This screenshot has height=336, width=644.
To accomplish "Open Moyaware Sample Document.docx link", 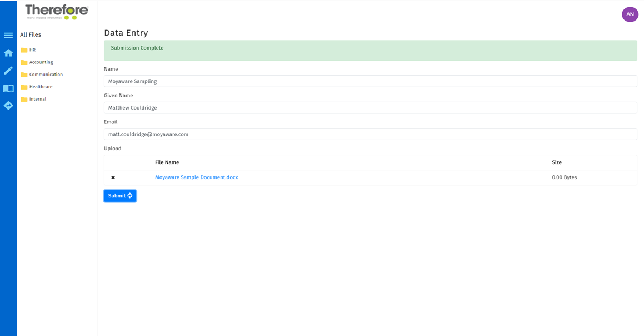I will (x=197, y=177).
